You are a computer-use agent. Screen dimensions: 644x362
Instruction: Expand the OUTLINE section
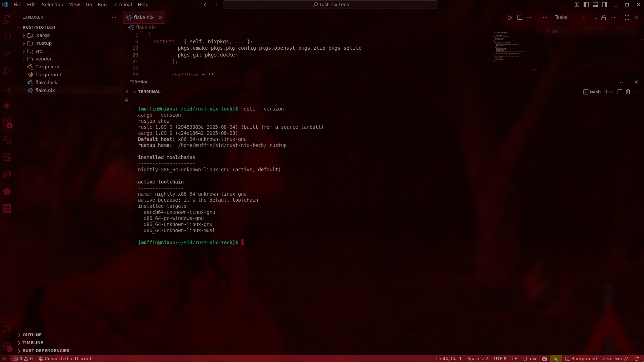coord(32,335)
